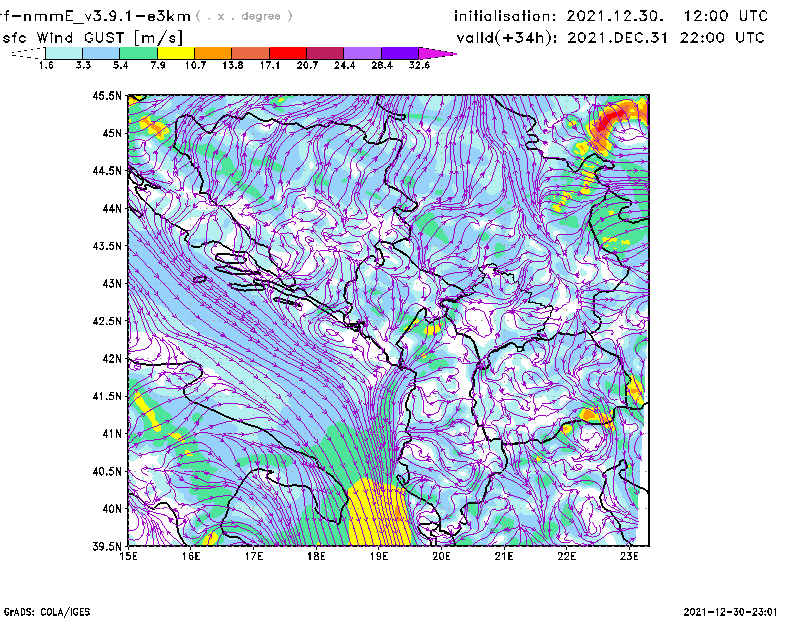Click the 18E longitude label
Viewport: 800px width, 618px height.
pyautogui.click(x=316, y=556)
